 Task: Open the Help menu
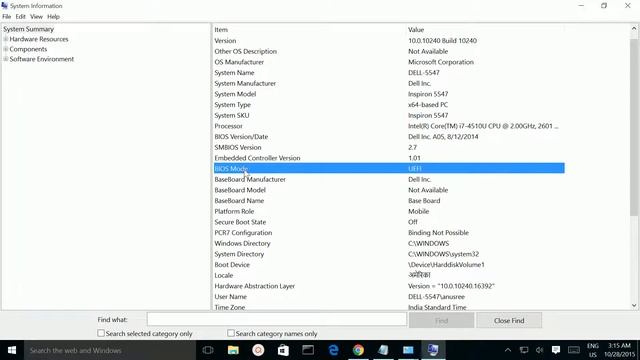[x=53, y=17]
